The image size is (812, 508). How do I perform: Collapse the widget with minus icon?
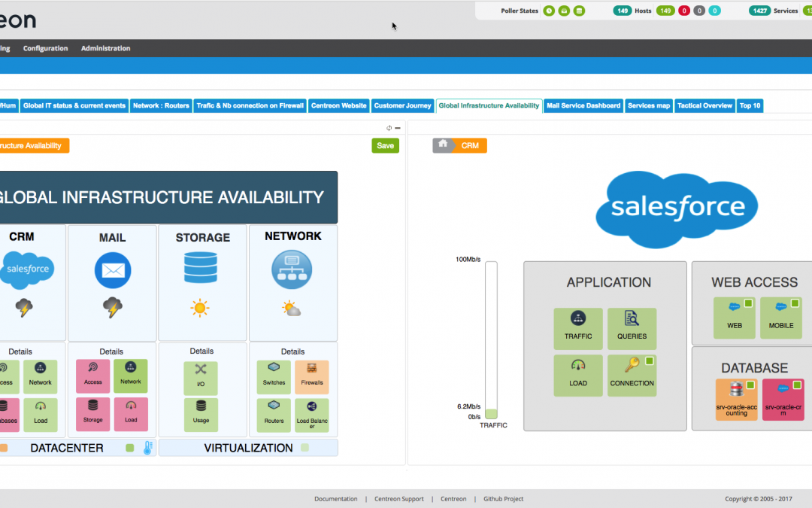(398, 128)
